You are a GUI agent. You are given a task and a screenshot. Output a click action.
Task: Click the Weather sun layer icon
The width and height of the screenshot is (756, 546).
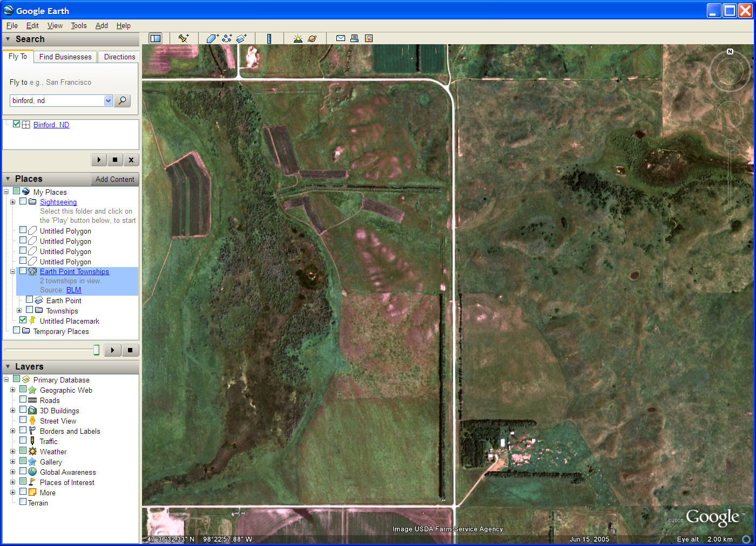pos(32,452)
